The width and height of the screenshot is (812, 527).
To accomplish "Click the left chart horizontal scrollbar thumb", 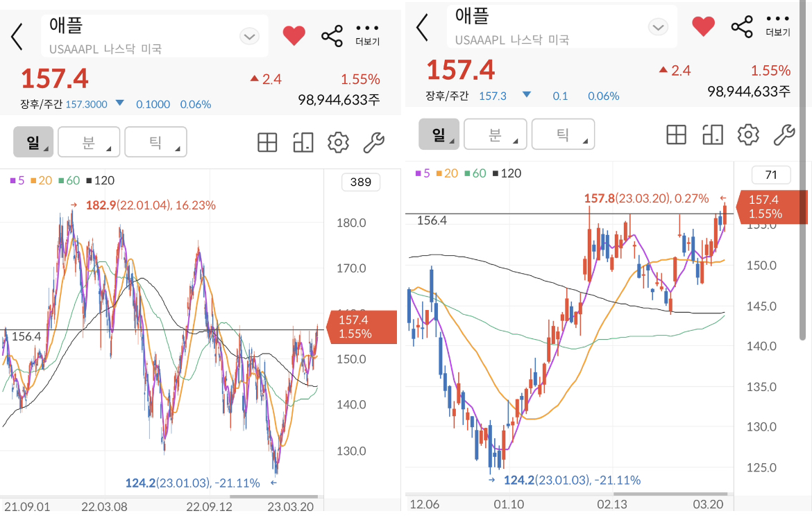I will coord(273,497).
